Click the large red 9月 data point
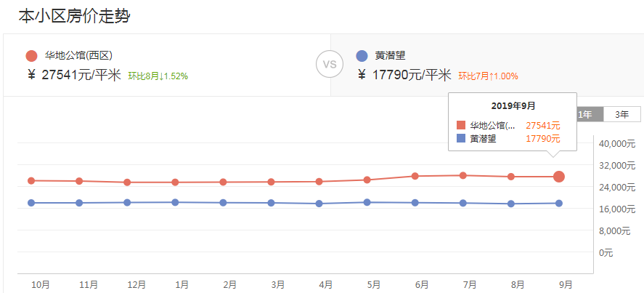Screen dimensions: 644x293 pyautogui.click(x=559, y=177)
